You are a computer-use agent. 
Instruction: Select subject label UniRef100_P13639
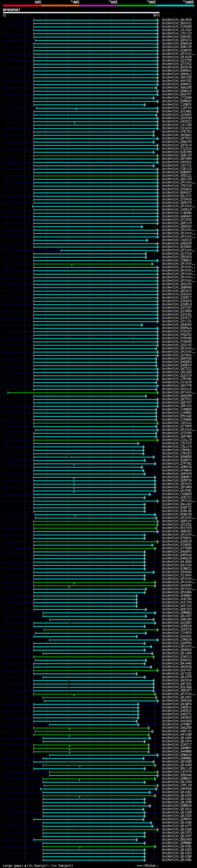176,382
